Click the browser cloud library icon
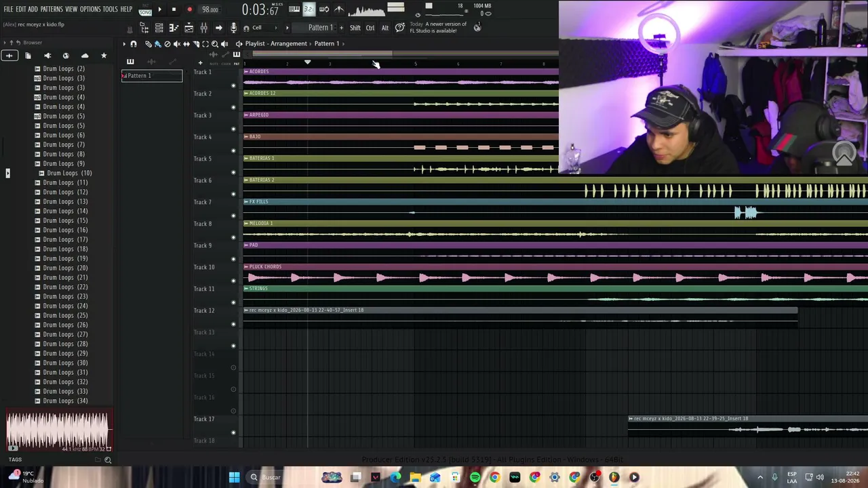Viewport: 868px width, 488px height. [x=85, y=56]
